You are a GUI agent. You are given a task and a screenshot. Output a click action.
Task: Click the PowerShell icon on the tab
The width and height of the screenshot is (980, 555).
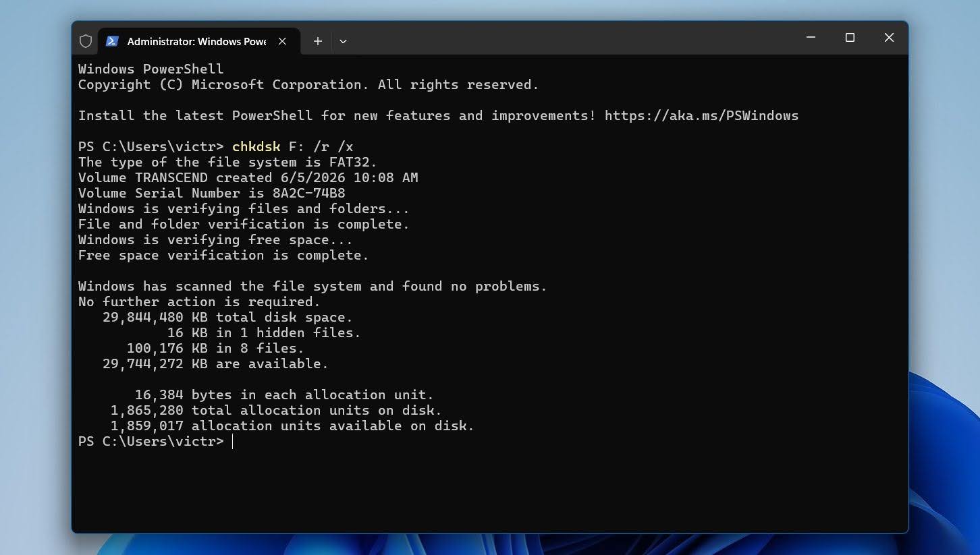coord(113,41)
